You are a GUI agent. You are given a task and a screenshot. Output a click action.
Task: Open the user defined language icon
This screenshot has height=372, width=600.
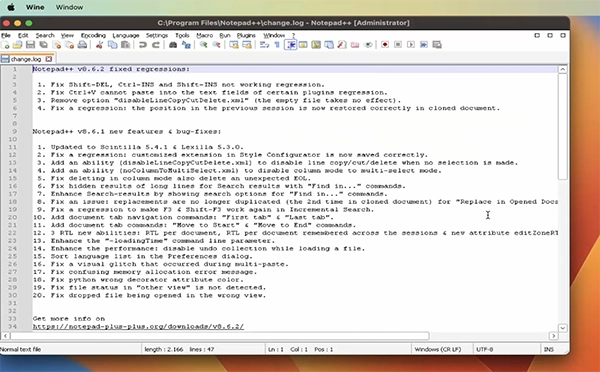click(x=303, y=45)
